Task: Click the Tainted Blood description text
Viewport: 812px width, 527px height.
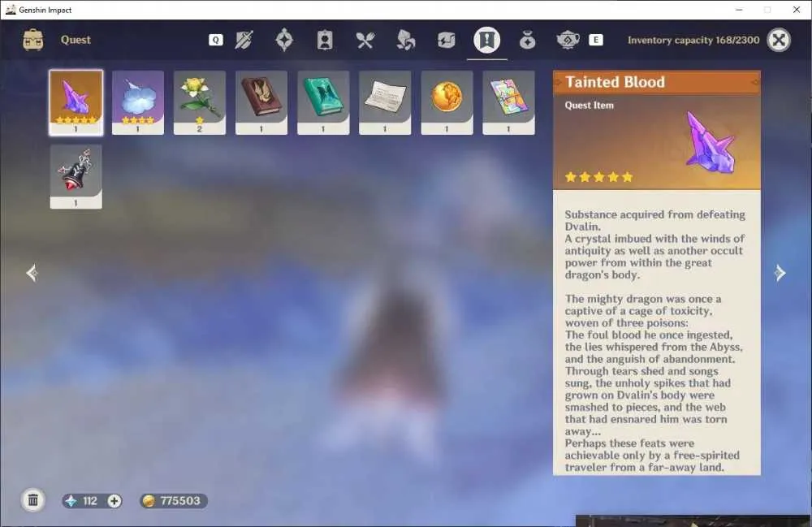Action: (x=655, y=340)
